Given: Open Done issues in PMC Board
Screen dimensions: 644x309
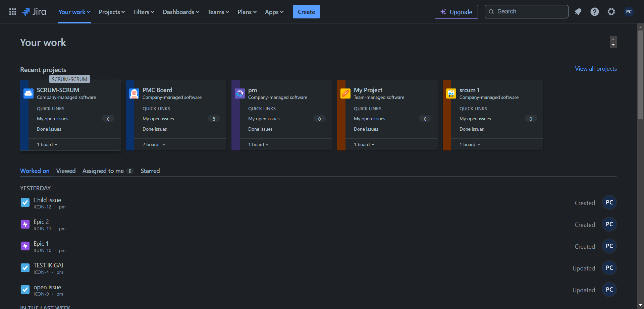Looking at the screenshot, I should coord(155,129).
